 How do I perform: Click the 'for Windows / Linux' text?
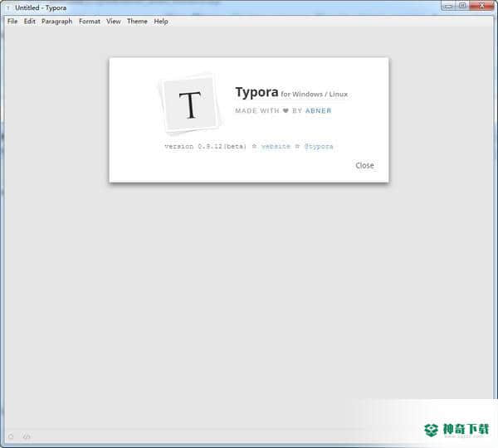pos(315,95)
